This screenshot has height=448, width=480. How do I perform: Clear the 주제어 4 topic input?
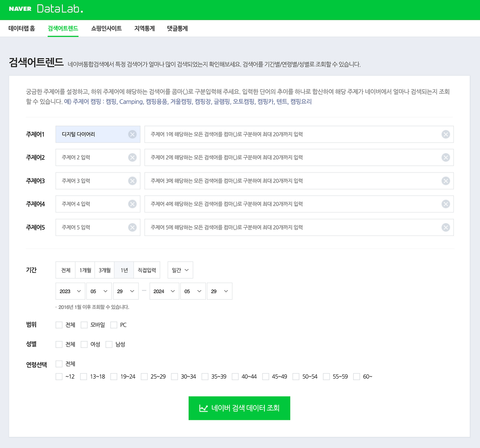pyautogui.click(x=132, y=204)
